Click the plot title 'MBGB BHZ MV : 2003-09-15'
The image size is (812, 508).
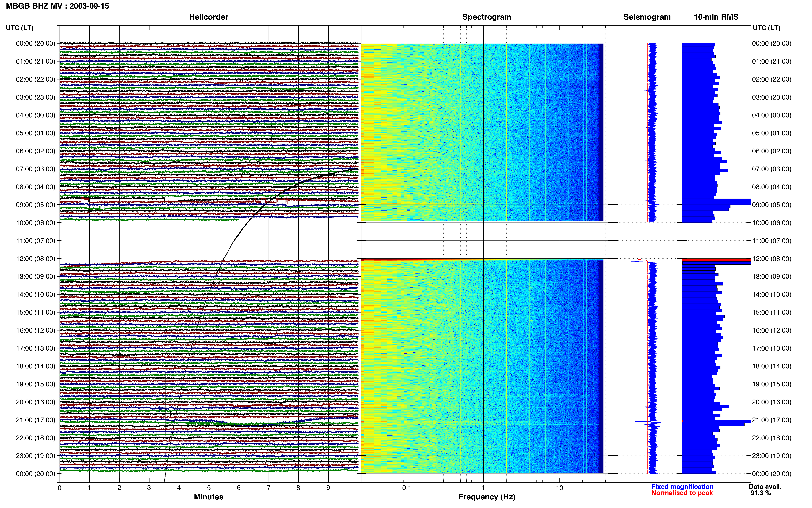pyautogui.click(x=57, y=6)
